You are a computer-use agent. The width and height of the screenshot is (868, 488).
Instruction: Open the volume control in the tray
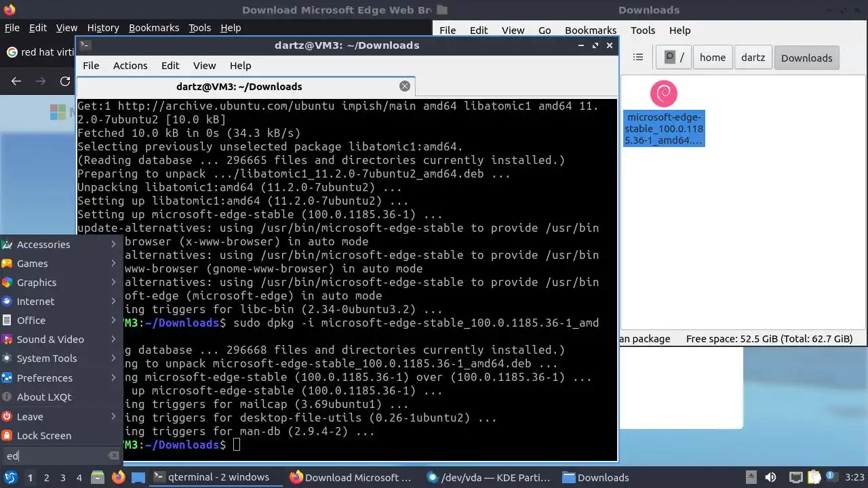(x=770, y=477)
